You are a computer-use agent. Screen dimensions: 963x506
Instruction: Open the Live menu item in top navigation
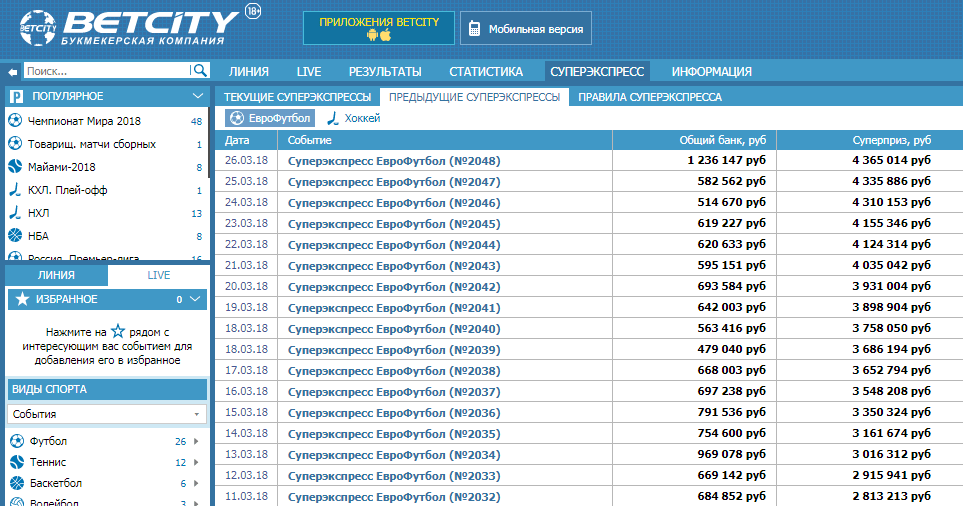coord(309,71)
